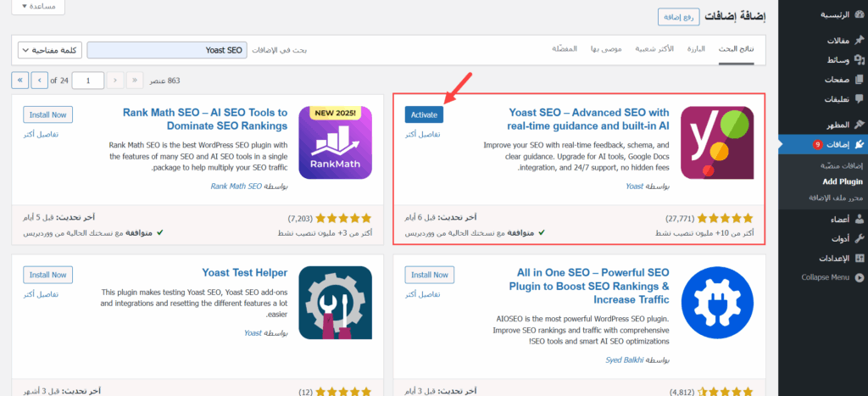Screen dimensions: 868x396
Task: Install the Rank Math SEO plugin
Action: (x=47, y=114)
